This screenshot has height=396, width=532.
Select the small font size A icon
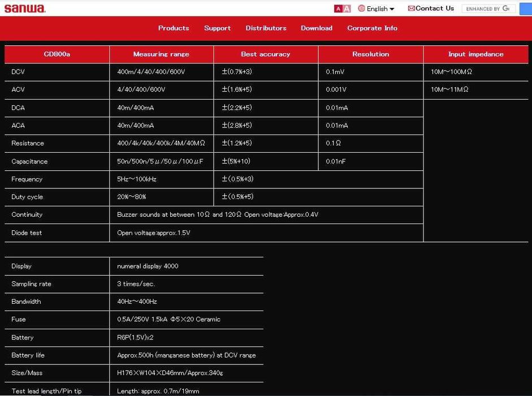(x=338, y=9)
